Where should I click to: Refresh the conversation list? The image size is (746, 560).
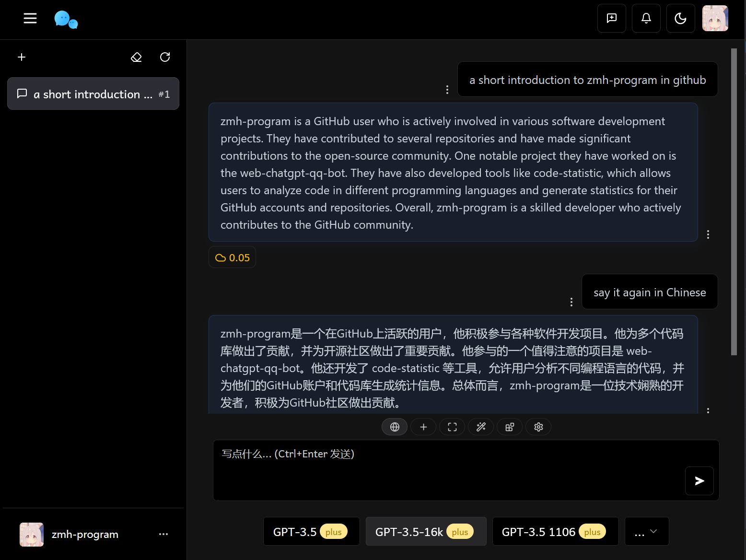coord(165,57)
